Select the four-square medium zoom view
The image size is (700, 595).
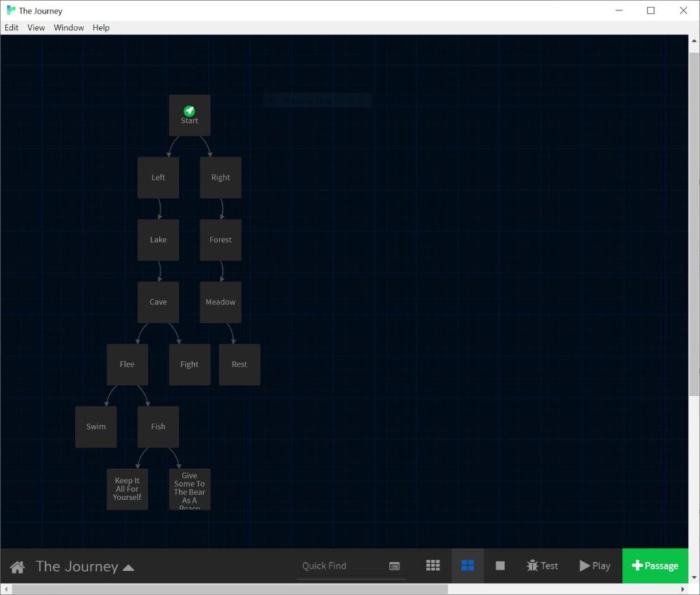(x=468, y=566)
